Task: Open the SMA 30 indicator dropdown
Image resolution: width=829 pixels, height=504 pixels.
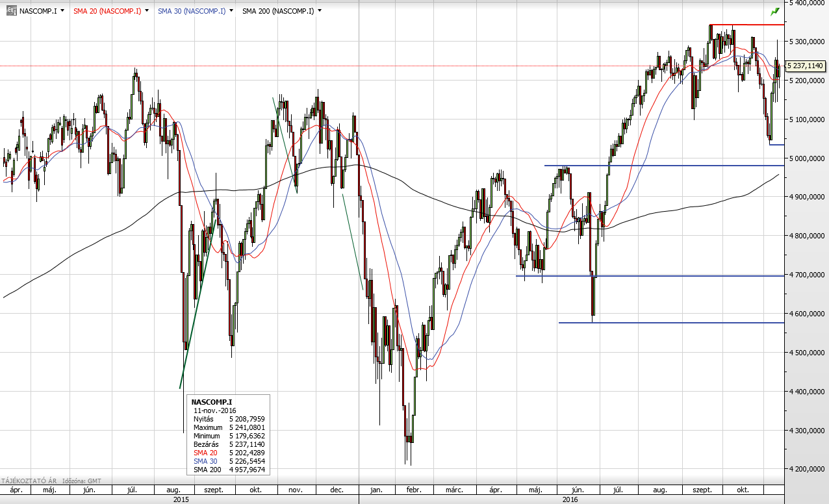Action: tap(231, 11)
